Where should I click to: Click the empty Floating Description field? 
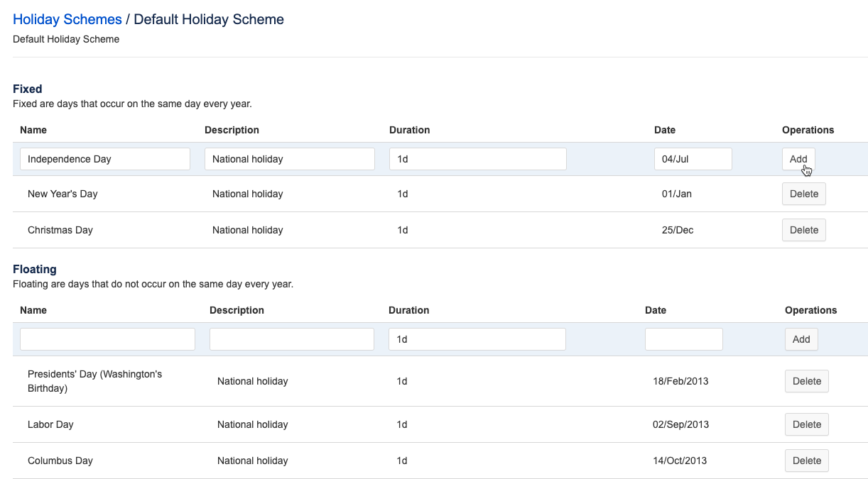coord(291,339)
